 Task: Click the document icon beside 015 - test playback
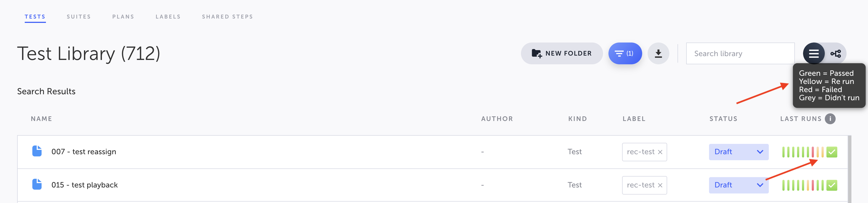pos(37,184)
